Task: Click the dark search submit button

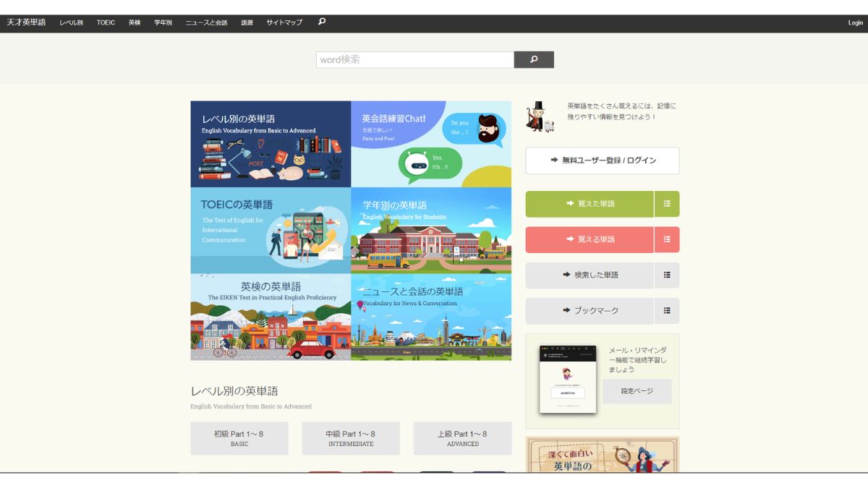Action: (534, 59)
